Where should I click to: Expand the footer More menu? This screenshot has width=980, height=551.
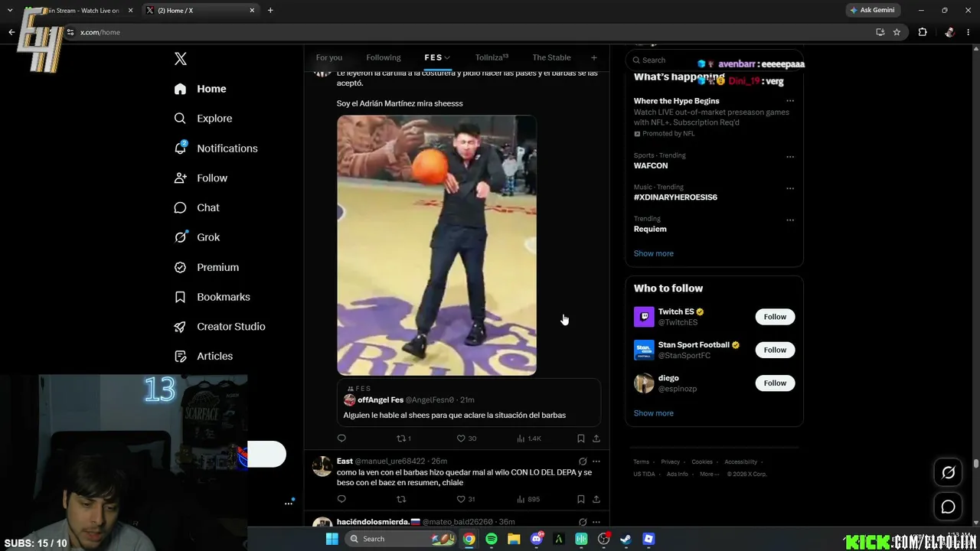coord(710,474)
